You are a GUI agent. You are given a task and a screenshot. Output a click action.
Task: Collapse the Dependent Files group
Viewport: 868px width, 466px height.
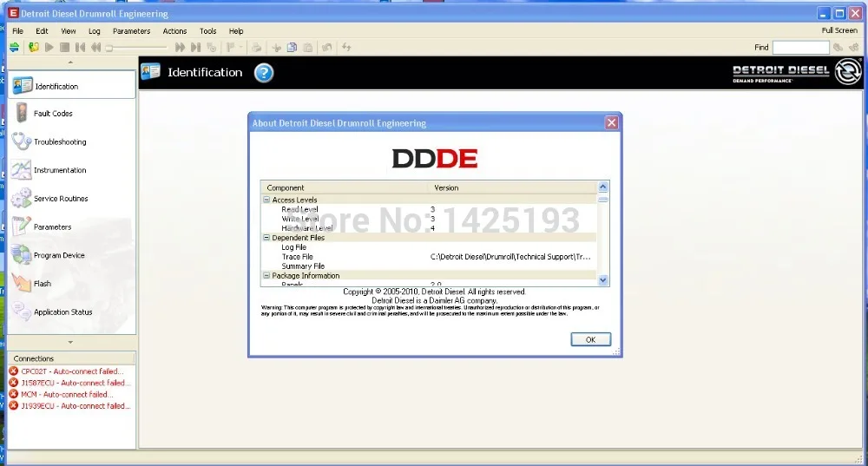(266, 237)
